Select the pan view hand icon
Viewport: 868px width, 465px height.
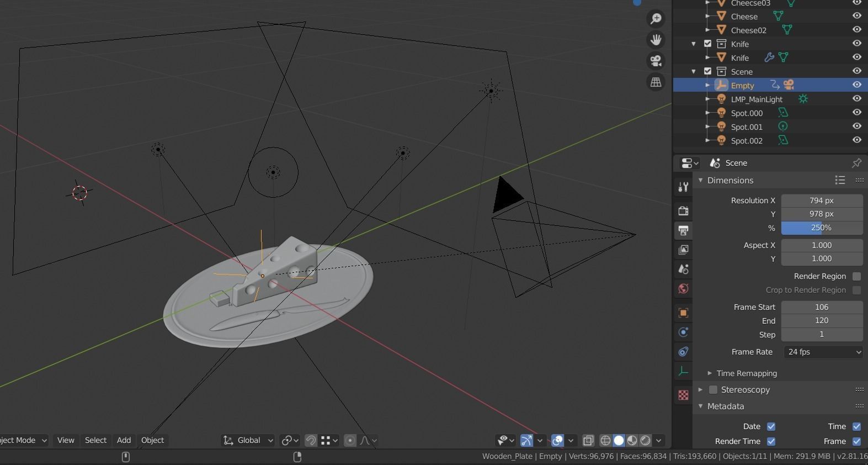click(656, 40)
